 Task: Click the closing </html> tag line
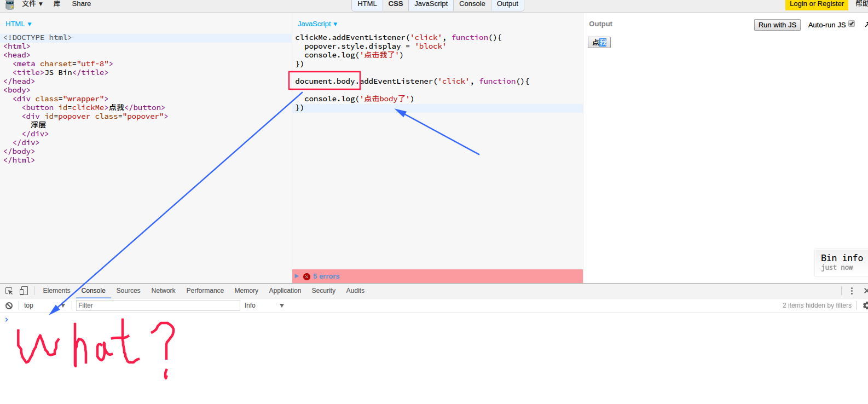pos(19,160)
